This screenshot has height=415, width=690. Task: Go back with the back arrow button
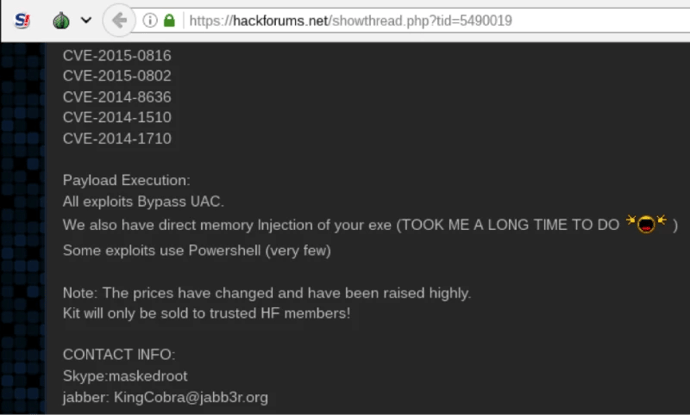(119, 20)
